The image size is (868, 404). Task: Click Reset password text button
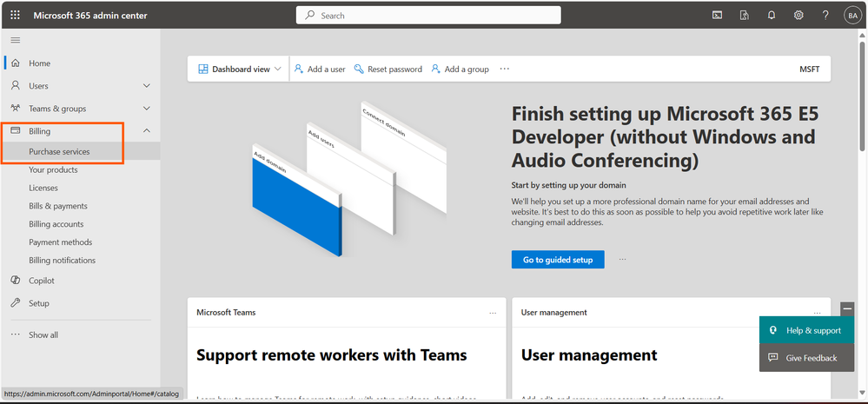394,70
